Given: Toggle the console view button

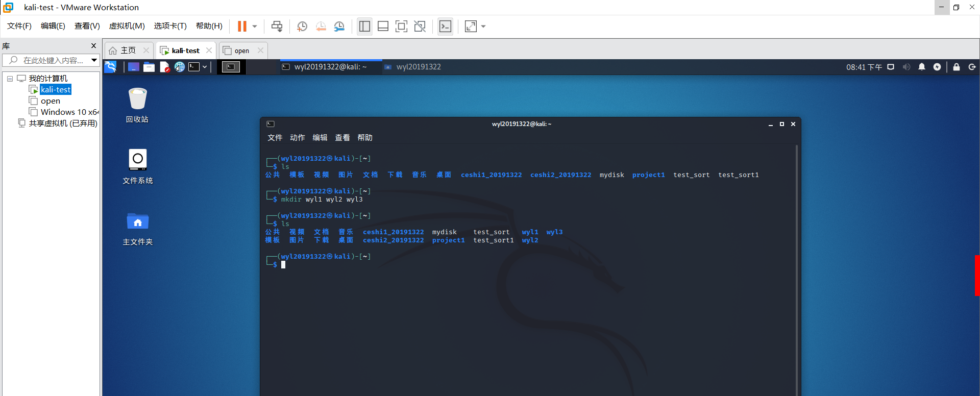Looking at the screenshot, I should pyautogui.click(x=445, y=26).
